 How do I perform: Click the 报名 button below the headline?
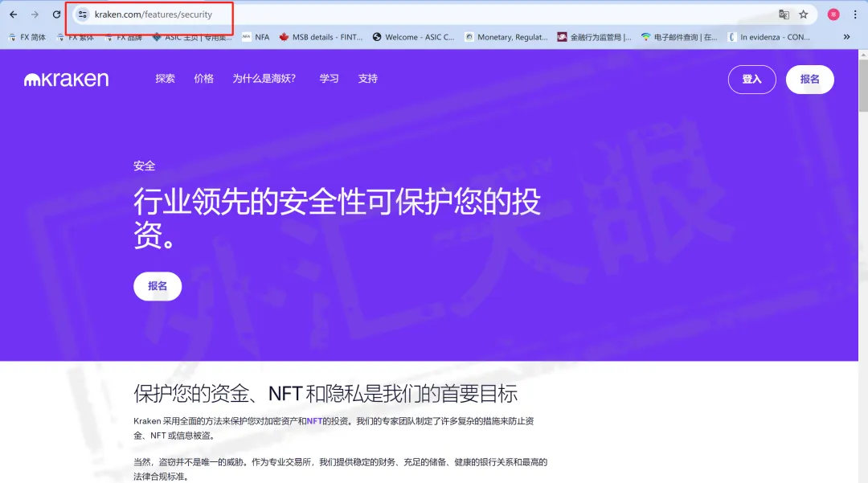click(158, 286)
